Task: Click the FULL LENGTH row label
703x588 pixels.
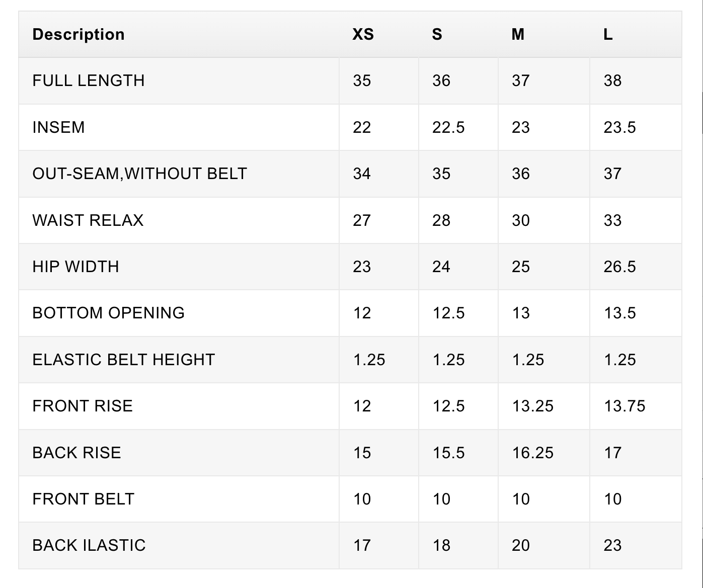Action: [x=89, y=80]
